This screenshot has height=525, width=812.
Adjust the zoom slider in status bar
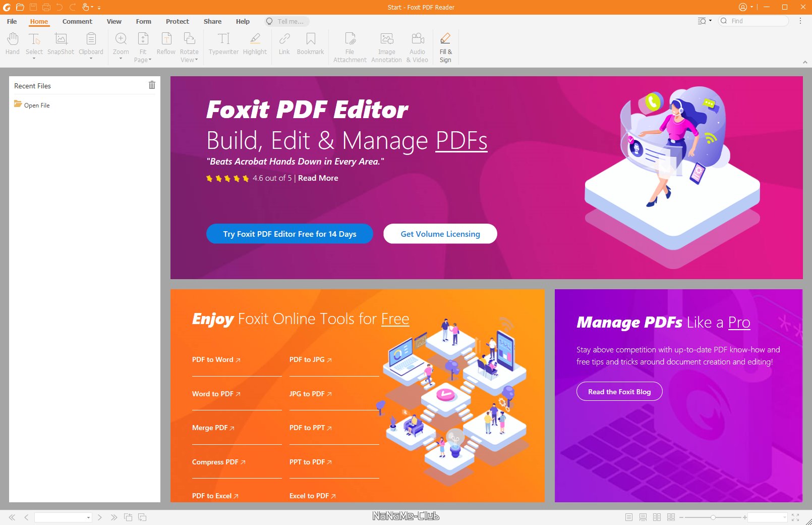pyautogui.click(x=713, y=517)
